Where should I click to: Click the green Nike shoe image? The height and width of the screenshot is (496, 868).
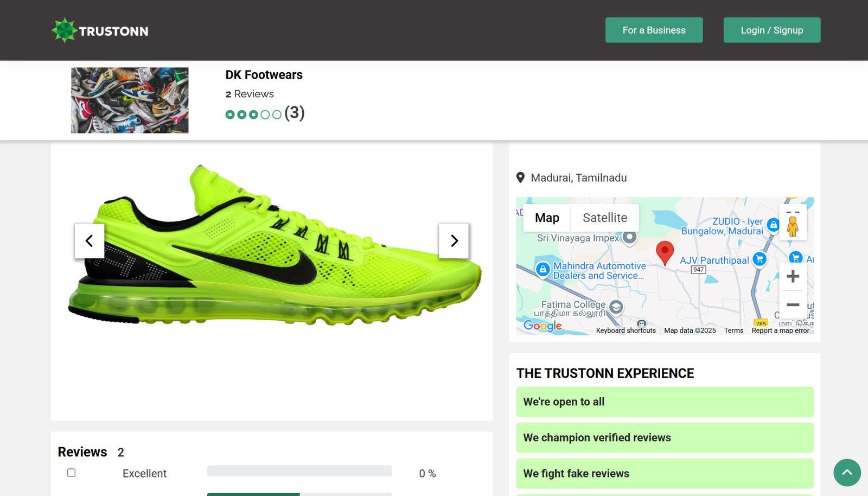(274, 245)
